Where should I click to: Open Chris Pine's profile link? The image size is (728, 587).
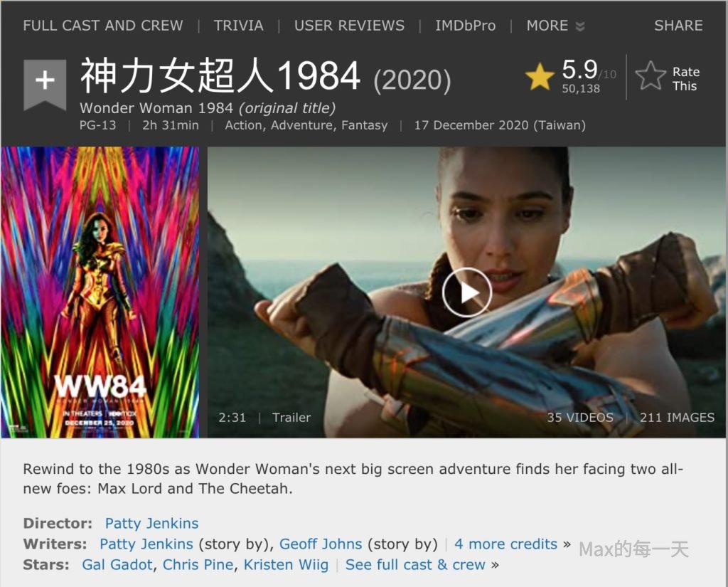pyautogui.click(x=198, y=565)
